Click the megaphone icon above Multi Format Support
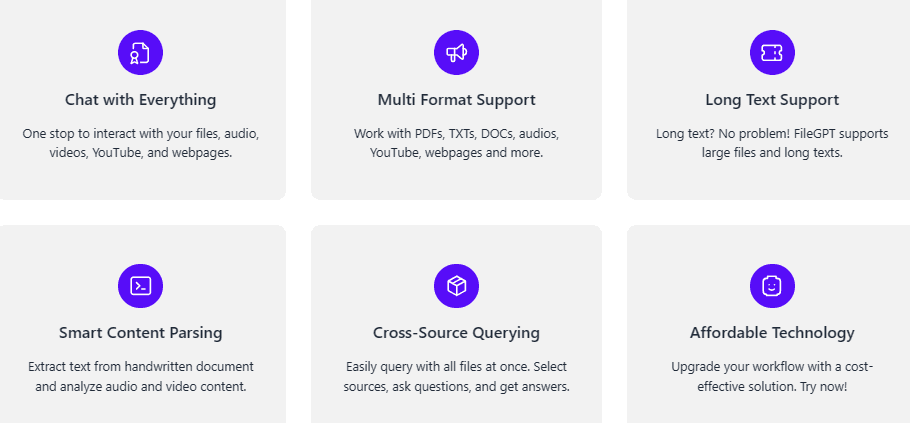910x423 pixels. 456,53
